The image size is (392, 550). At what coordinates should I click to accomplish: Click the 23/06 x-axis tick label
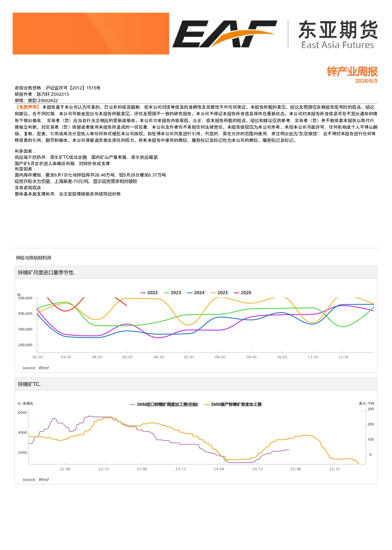[x=142, y=469]
